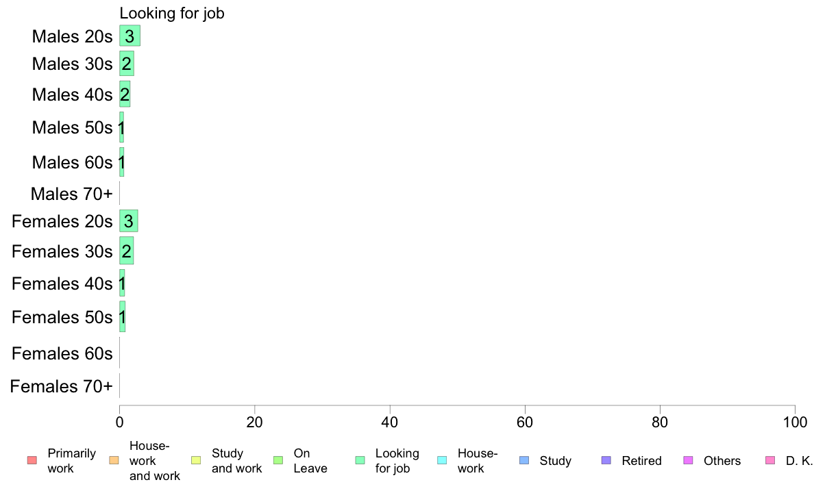Select the Others magenta legend swatch
The height and width of the screenshot is (504, 814).
689,460
